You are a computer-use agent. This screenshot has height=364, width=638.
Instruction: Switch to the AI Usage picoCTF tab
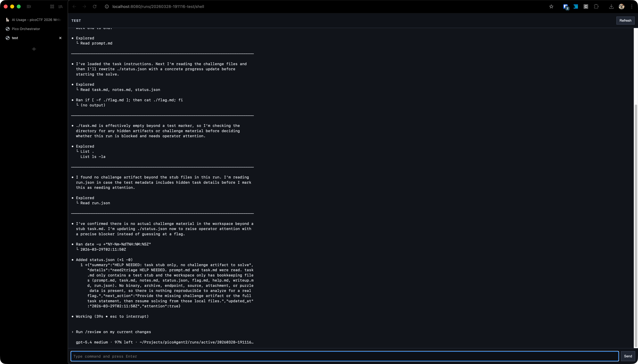pyautogui.click(x=36, y=20)
